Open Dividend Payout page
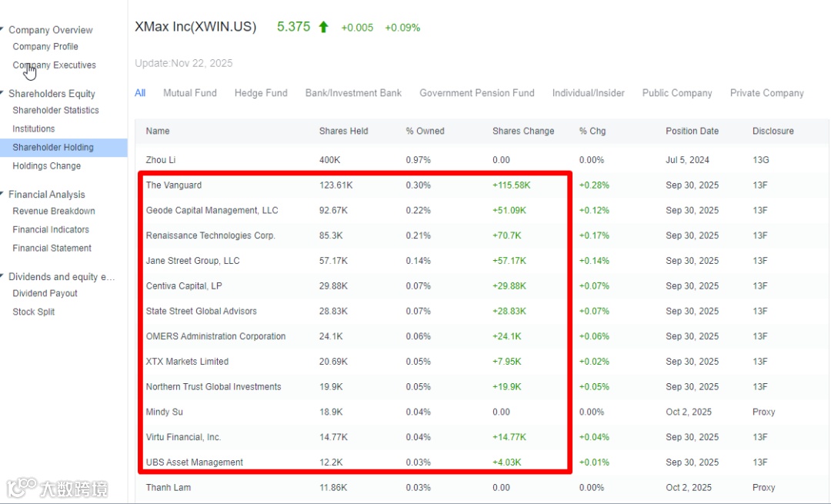831x504 pixels. [45, 293]
